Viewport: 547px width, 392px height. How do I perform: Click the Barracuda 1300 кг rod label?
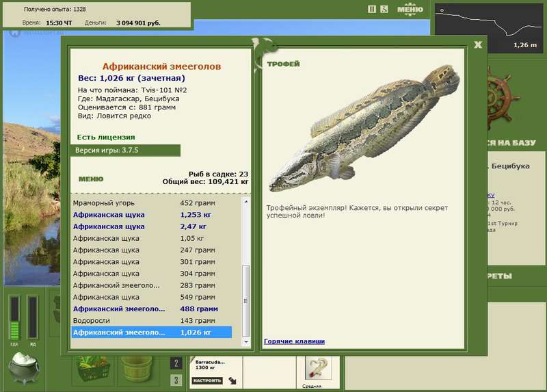210,365
